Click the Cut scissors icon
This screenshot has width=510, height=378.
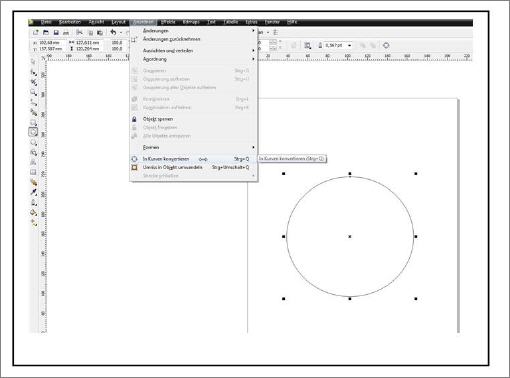point(79,32)
